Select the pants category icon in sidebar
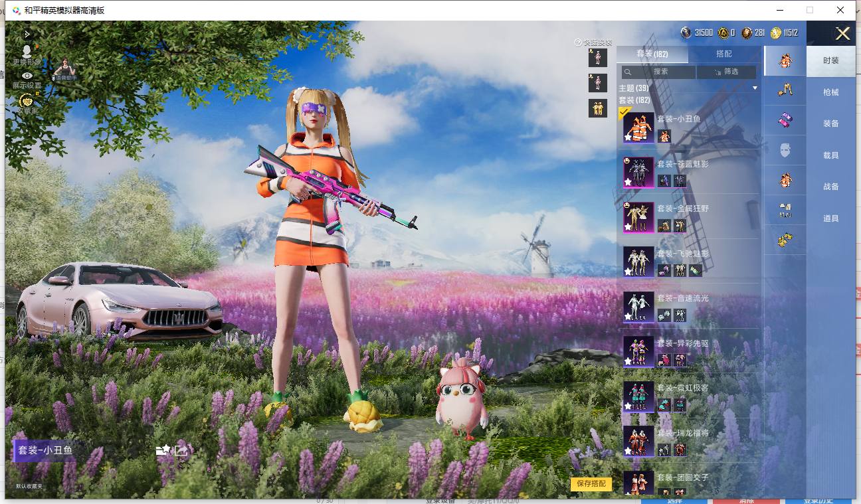Viewport: 861px width, 504px height. point(785,90)
